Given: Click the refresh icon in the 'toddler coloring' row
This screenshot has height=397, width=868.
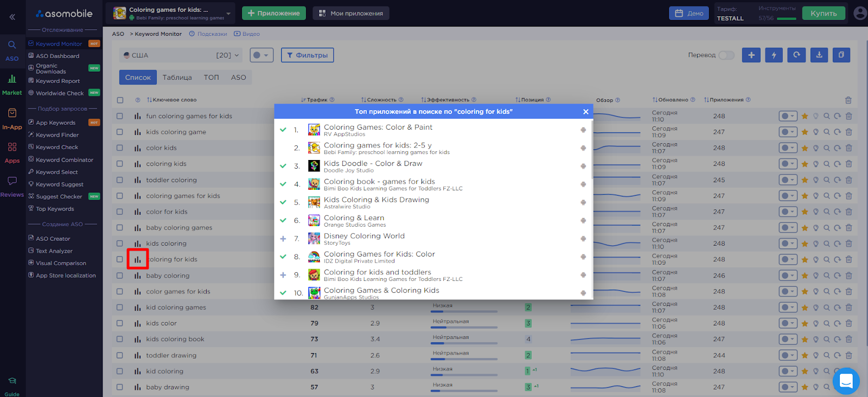Looking at the screenshot, I should tap(838, 180).
